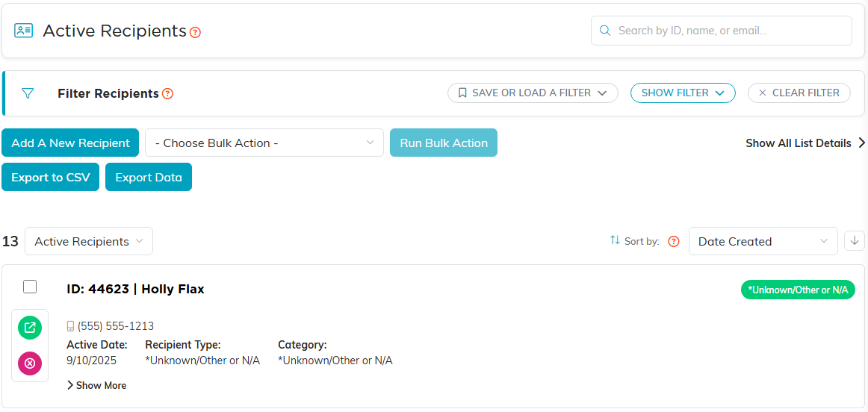Screen dimensions: 868x412
Task: Click the phone number (555) 555-1213
Action: (x=116, y=326)
